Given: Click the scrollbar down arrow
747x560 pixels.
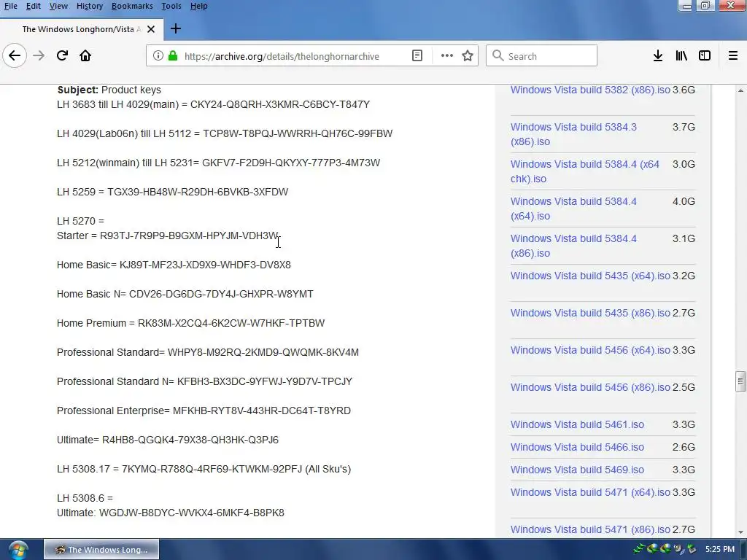Looking at the screenshot, I should [x=740, y=532].
